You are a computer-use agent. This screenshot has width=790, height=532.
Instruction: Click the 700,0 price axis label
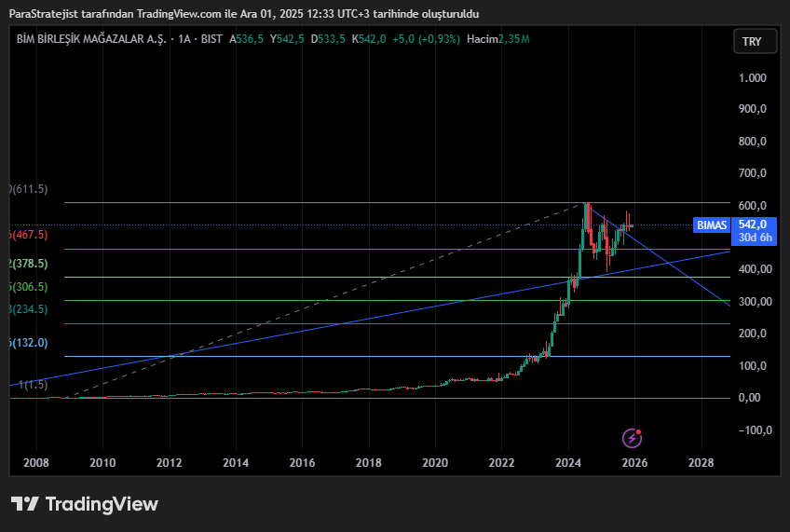pos(752,173)
